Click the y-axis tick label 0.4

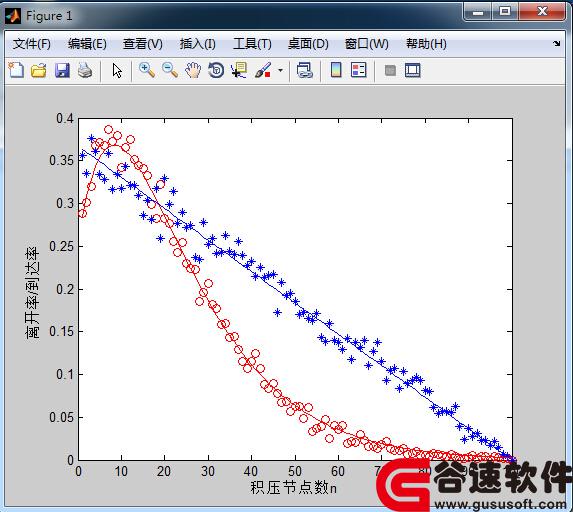pos(65,118)
